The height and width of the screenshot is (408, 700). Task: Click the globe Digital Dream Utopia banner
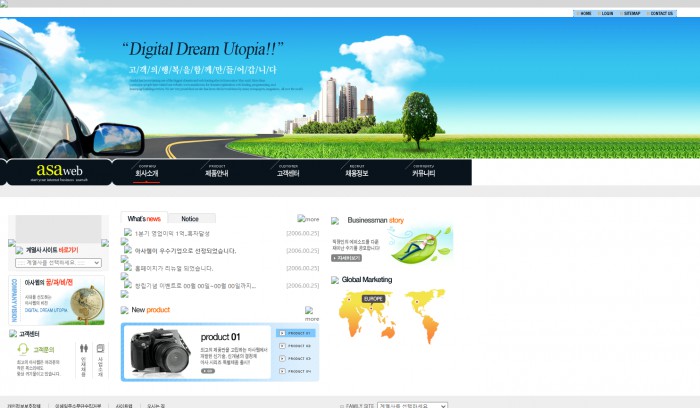click(x=56, y=301)
